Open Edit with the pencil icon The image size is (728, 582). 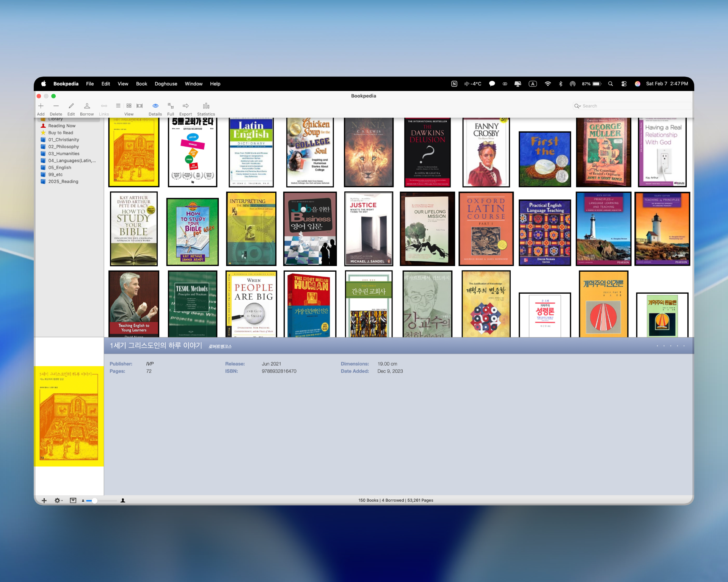tap(71, 106)
